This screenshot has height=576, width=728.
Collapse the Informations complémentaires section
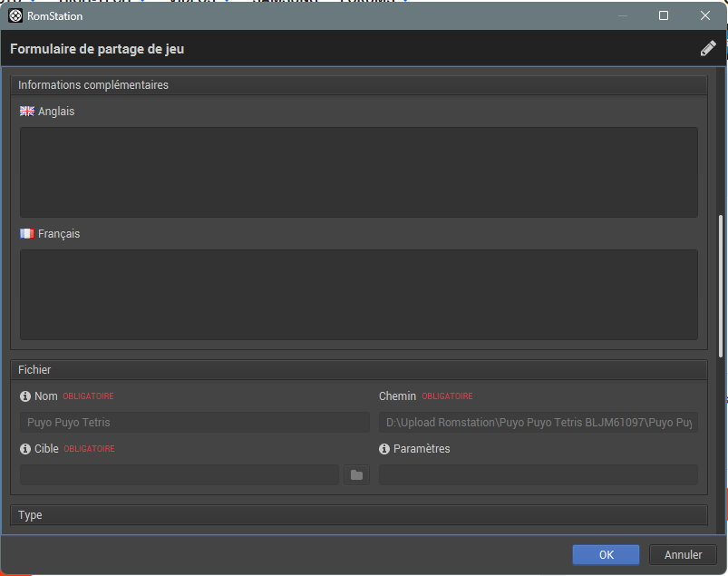click(358, 85)
